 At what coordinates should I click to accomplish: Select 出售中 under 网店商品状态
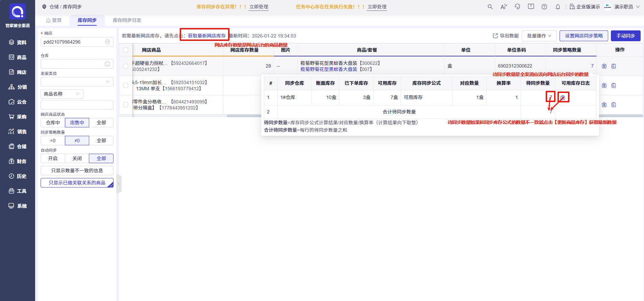[77, 123]
